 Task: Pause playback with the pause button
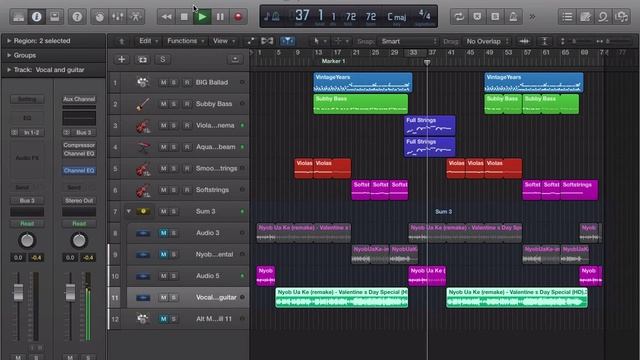click(220, 17)
